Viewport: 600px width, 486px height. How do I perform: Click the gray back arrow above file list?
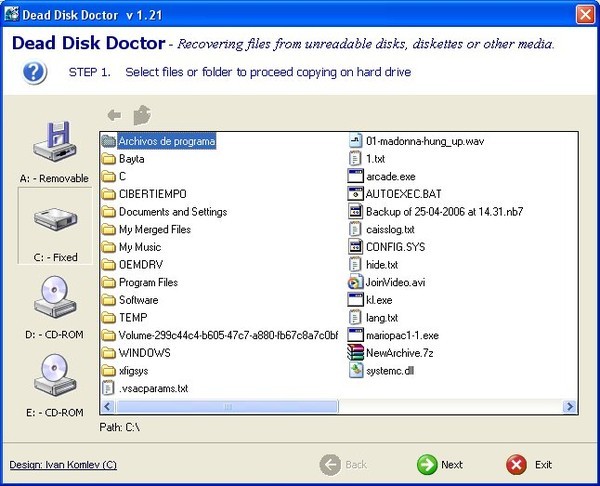point(114,115)
